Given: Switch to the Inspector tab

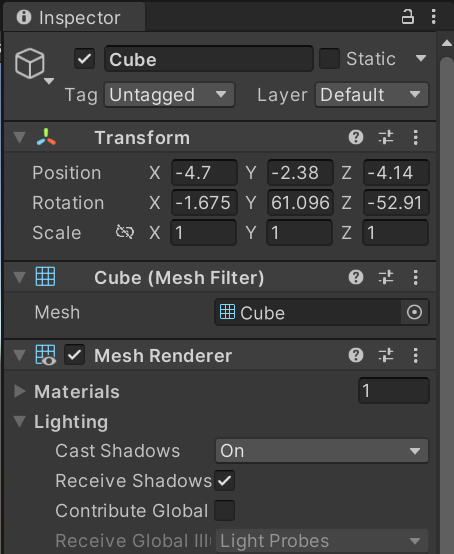Looking at the screenshot, I should 74,17.
